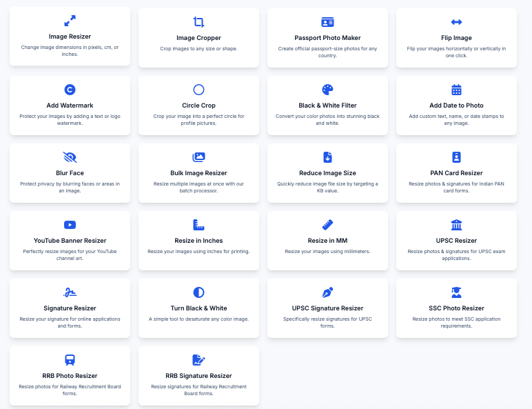
Task: Click the Blur Face crossed-eye icon
Action: pos(70,157)
